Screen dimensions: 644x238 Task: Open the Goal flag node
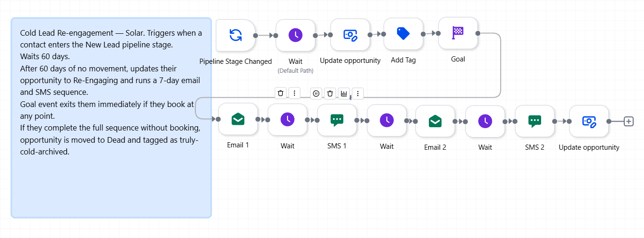[458, 33]
